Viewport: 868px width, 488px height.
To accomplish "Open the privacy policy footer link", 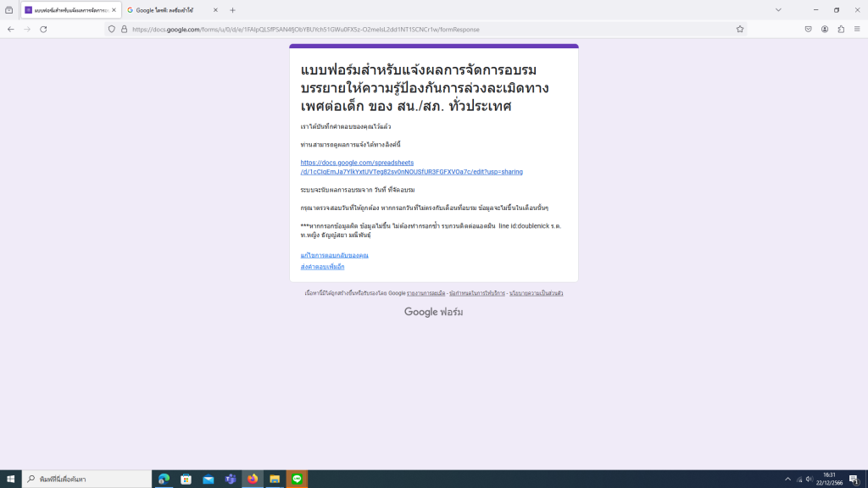I will tap(536, 293).
